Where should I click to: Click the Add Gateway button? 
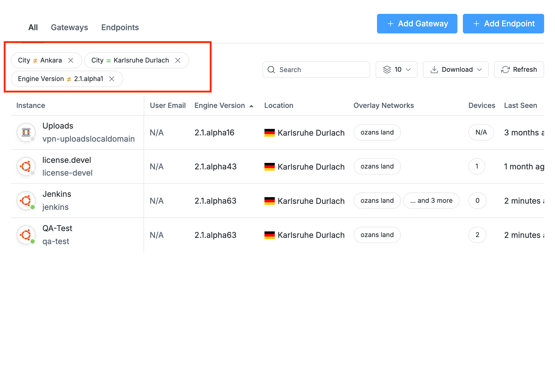point(417,24)
